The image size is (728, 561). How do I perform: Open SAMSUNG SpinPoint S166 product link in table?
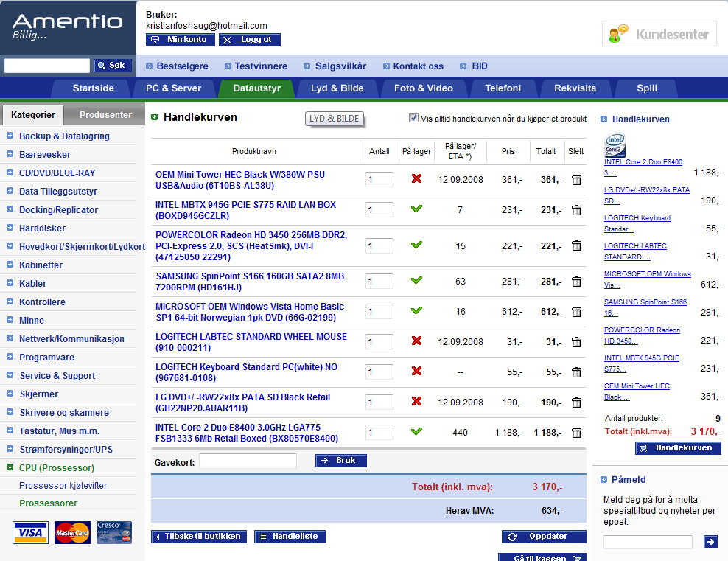coord(250,282)
